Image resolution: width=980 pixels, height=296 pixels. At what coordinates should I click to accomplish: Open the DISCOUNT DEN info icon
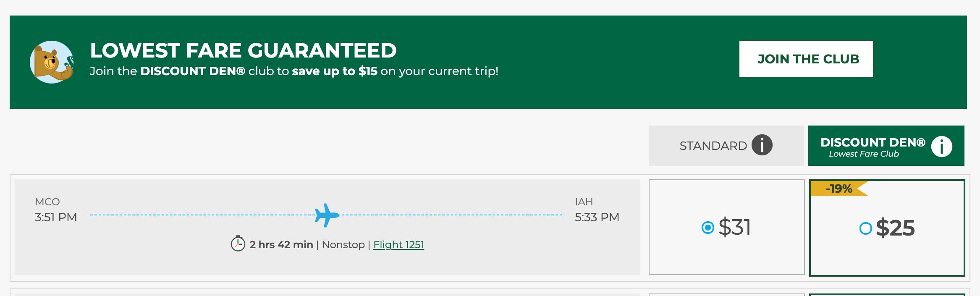click(x=941, y=147)
